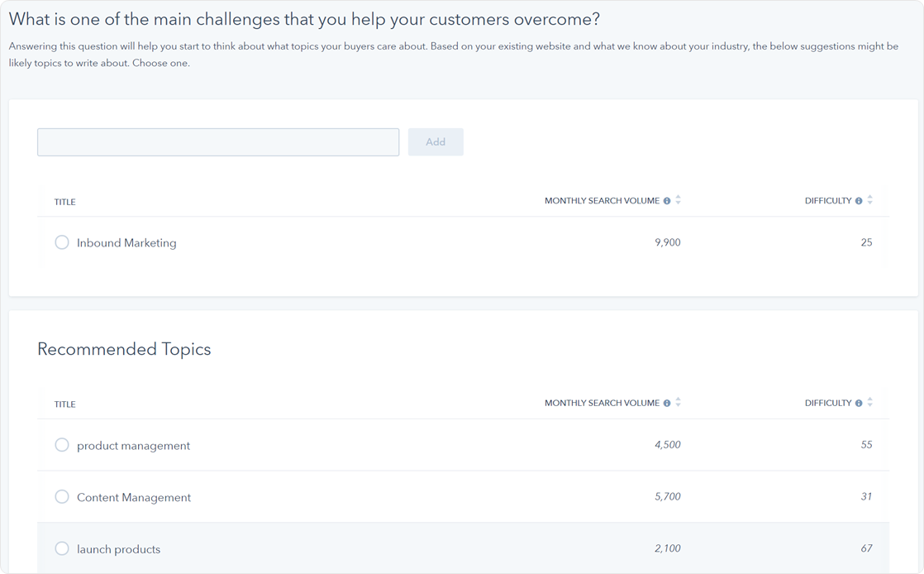The image size is (924, 574).
Task: Click the launch products topic name
Action: (x=118, y=549)
